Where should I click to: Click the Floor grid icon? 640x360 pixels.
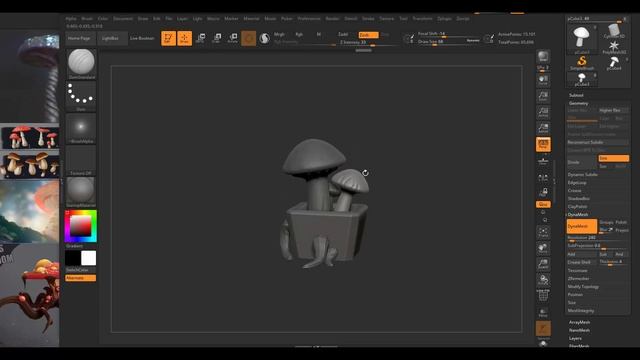click(543, 161)
